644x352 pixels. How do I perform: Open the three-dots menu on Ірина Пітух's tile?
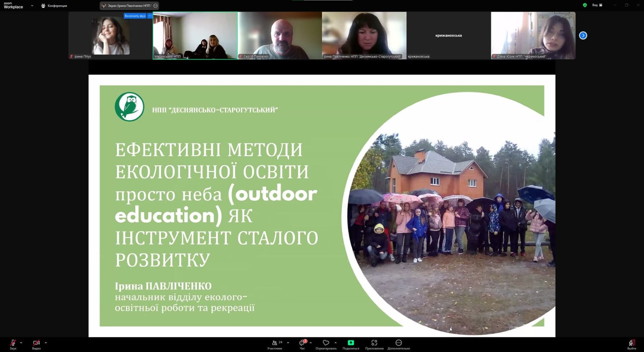click(x=150, y=16)
